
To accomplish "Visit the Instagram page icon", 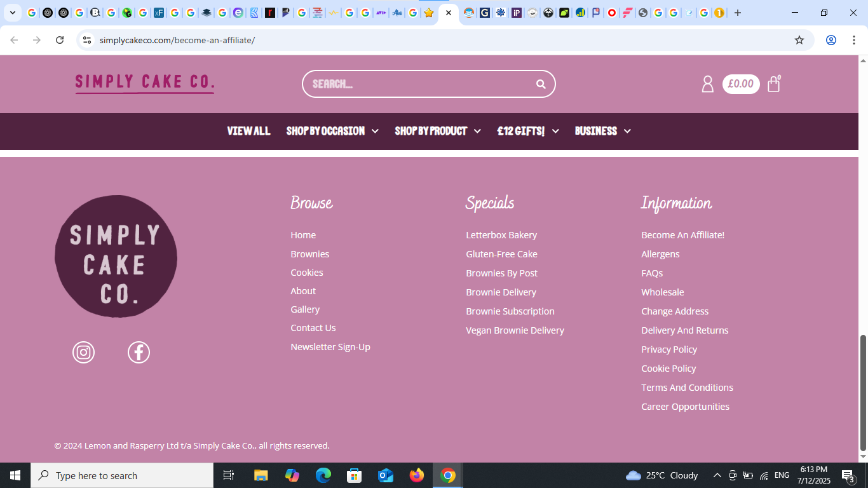I will [x=83, y=352].
